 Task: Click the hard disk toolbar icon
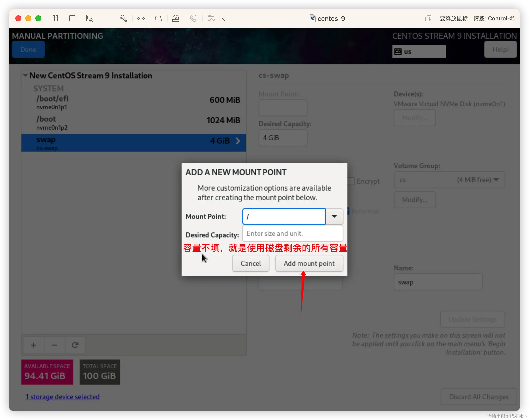pos(158,18)
